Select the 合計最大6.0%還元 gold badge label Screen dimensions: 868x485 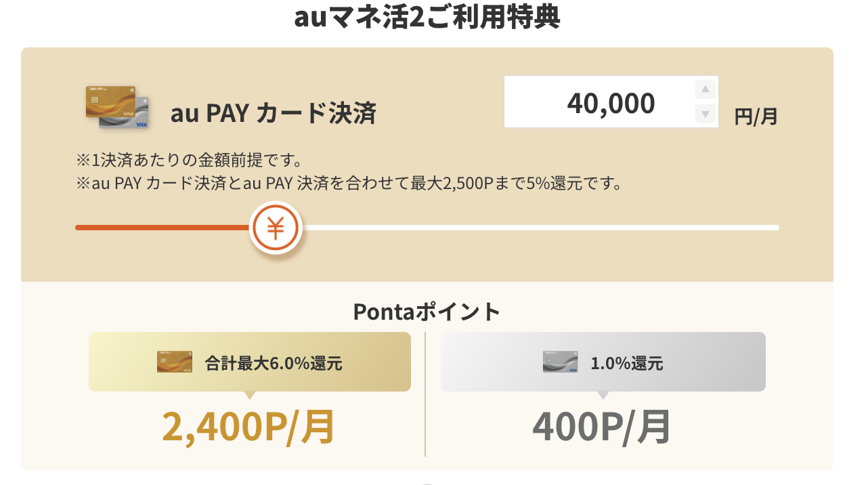click(274, 364)
